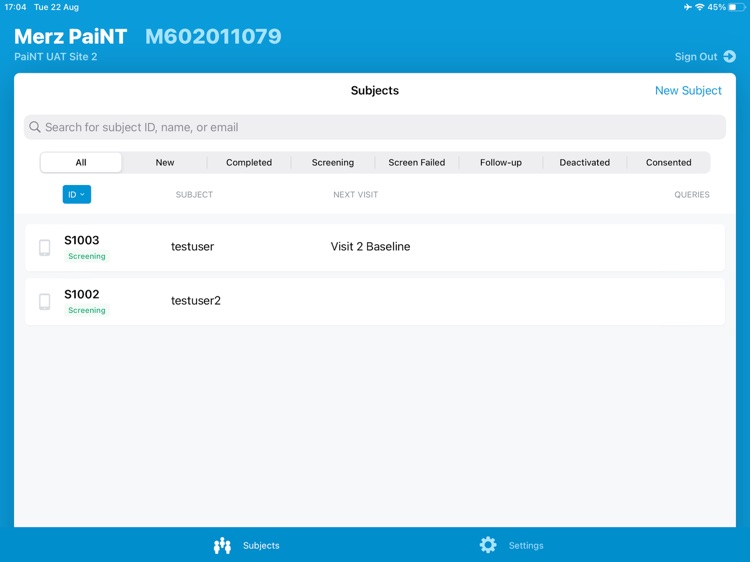Viewport: 750px width, 562px height.
Task: Switch to the Screening filter tab
Action: (333, 163)
